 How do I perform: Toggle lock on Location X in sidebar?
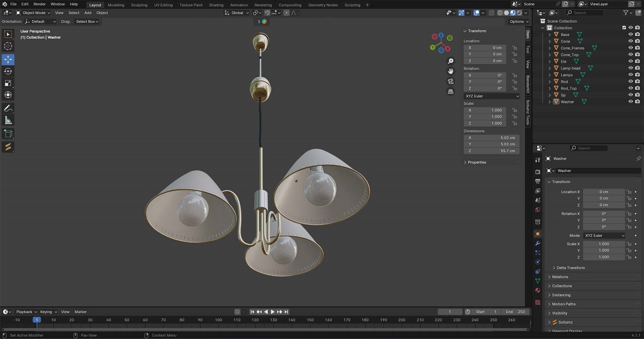coord(515,47)
